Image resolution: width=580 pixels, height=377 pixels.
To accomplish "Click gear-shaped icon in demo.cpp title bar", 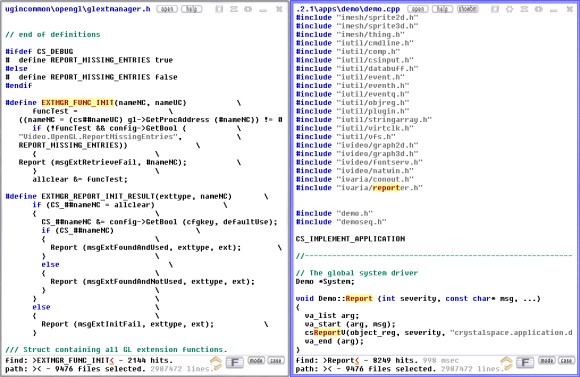I will (510, 9).
